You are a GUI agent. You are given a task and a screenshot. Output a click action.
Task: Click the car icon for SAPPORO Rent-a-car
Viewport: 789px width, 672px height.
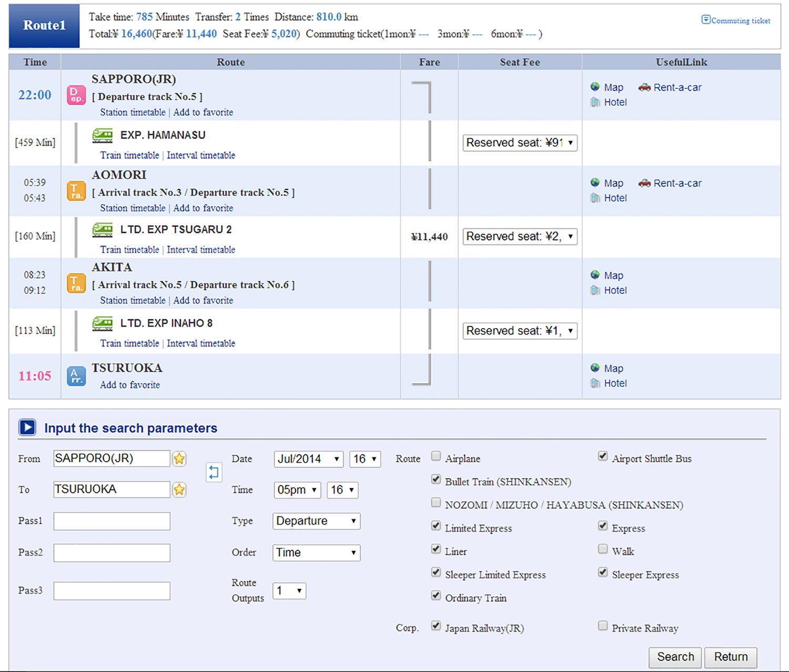[644, 87]
